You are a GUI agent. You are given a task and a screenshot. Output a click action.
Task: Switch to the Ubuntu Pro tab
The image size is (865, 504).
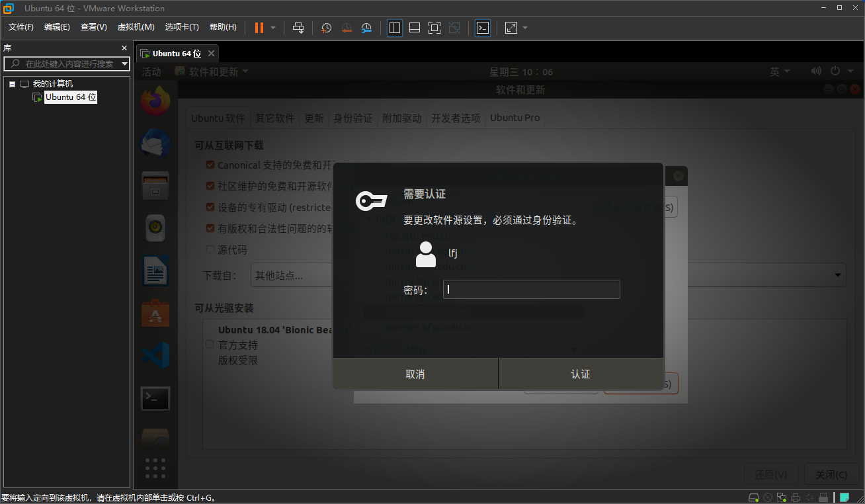pyautogui.click(x=515, y=118)
